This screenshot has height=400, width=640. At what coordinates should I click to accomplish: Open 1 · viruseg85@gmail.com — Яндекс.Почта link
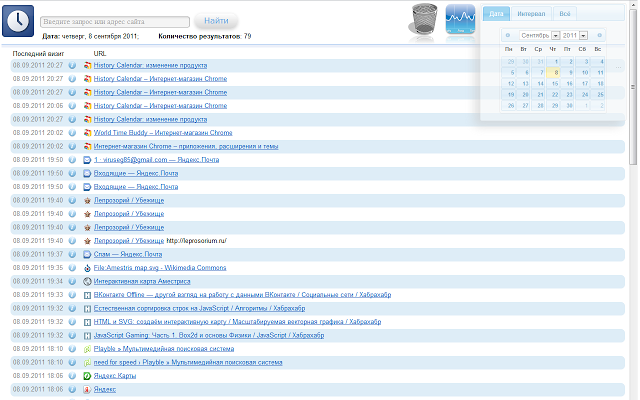pyautogui.click(x=156, y=160)
